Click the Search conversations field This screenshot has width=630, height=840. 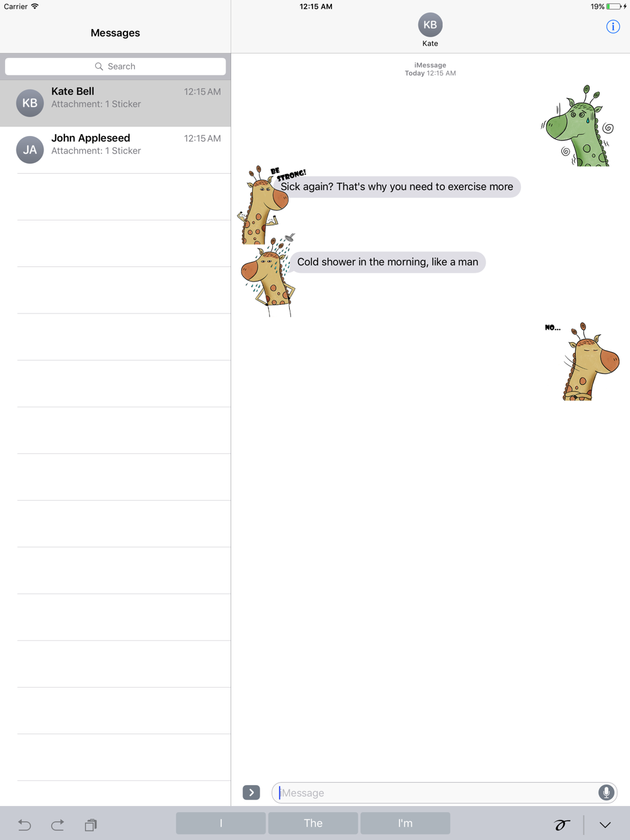click(x=115, y=66)
